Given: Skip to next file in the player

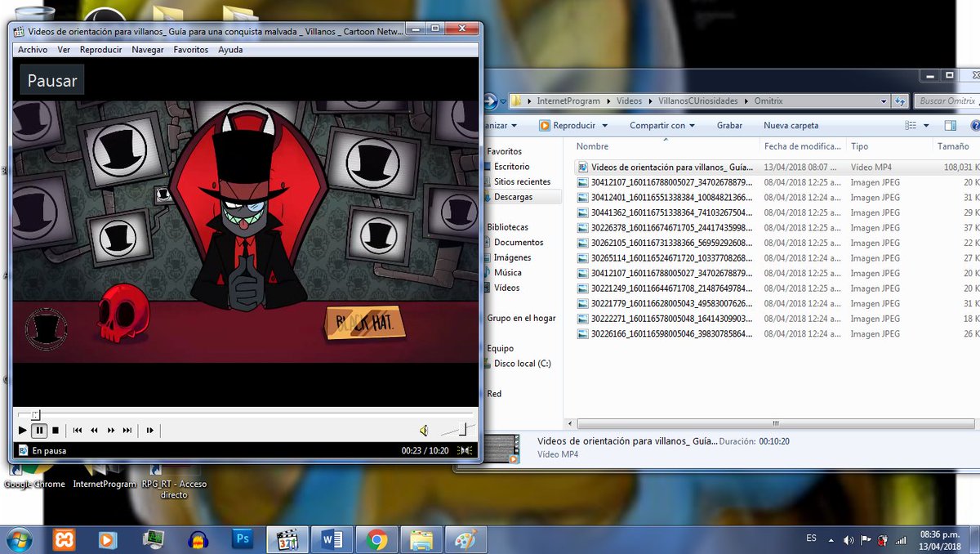Looking at the screenshot, I should point(127,430).
